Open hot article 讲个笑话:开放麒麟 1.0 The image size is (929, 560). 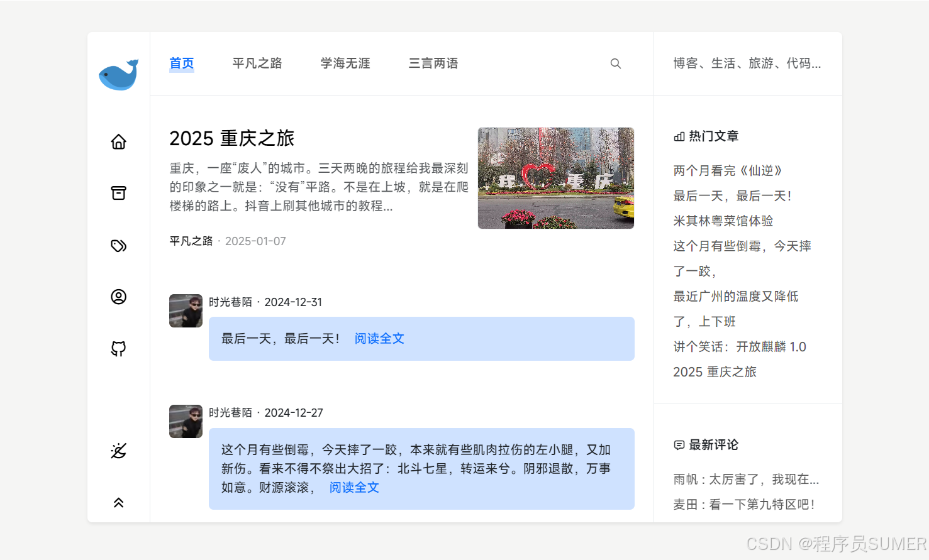tap(740, 347)
